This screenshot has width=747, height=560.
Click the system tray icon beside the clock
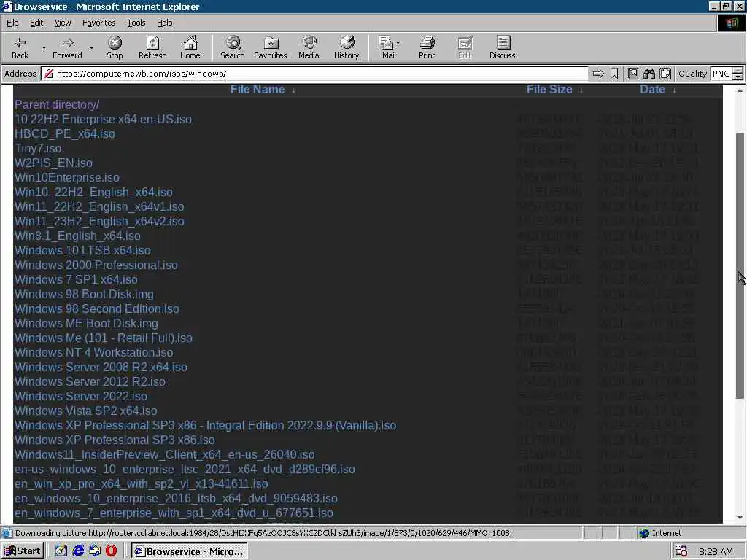(x=681, y=551)
